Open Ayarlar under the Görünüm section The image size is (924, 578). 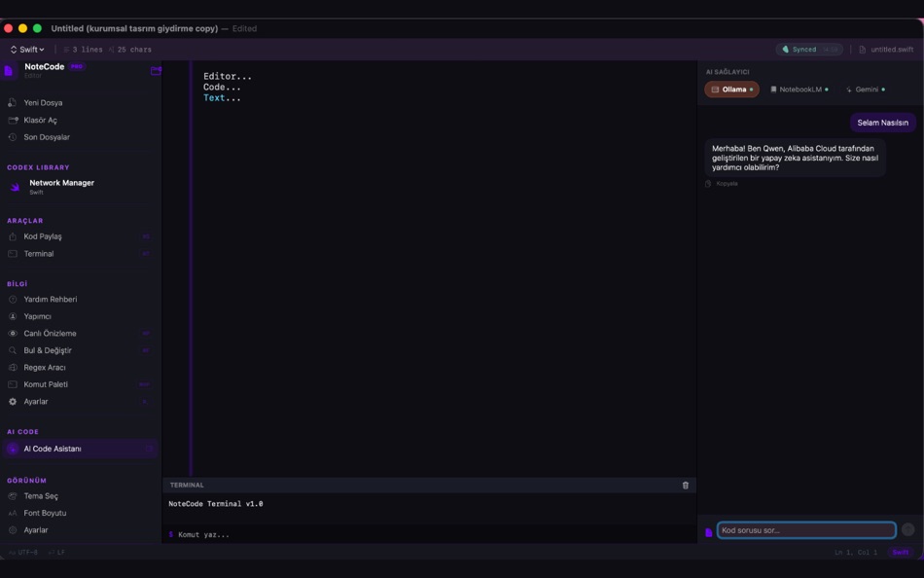coord(79,530)
